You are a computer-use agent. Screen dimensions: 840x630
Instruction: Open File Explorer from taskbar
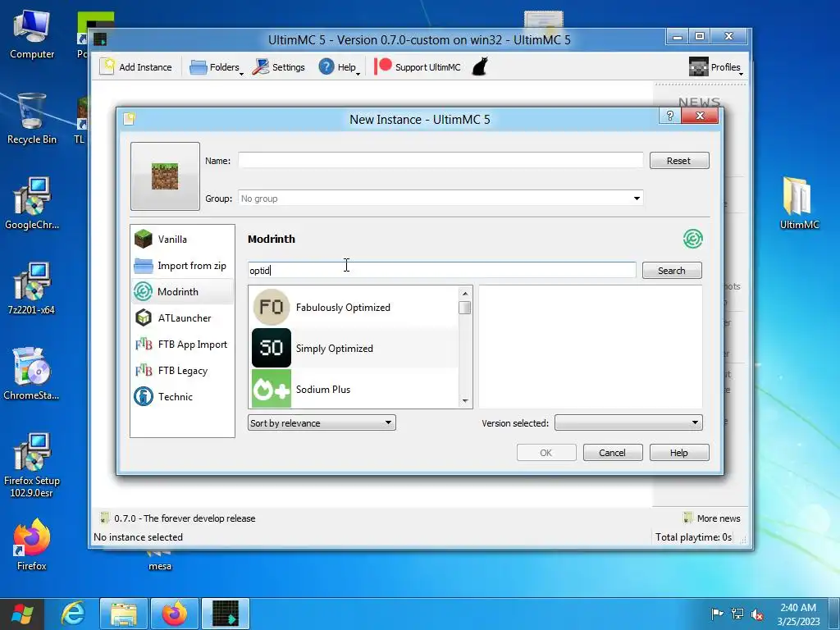point(124,614)
